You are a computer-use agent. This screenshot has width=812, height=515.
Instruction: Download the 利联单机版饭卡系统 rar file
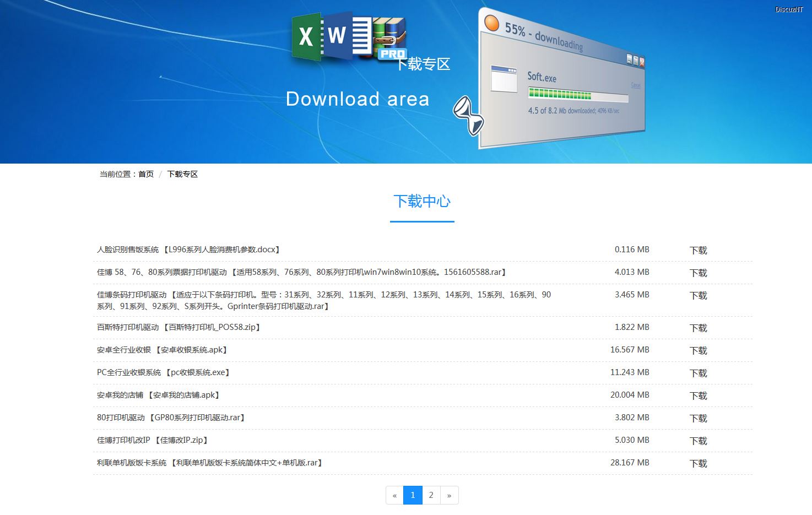click(698, 463)
